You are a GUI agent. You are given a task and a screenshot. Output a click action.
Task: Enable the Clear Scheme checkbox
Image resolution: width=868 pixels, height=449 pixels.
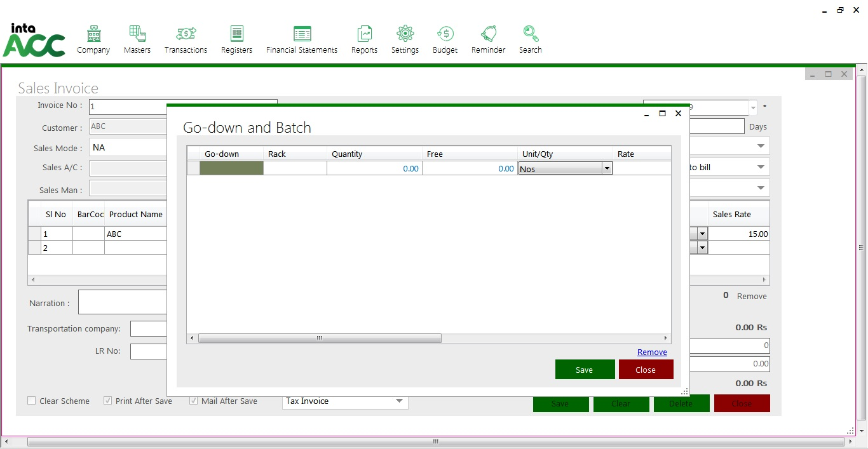click(x=32, y=401)
